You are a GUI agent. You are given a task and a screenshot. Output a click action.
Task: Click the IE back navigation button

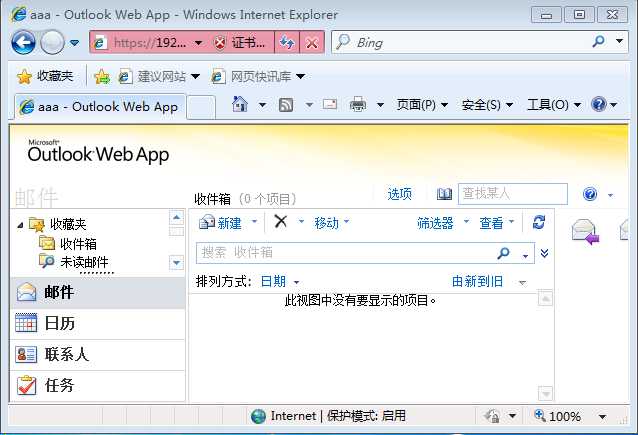(x=23, y=42)
